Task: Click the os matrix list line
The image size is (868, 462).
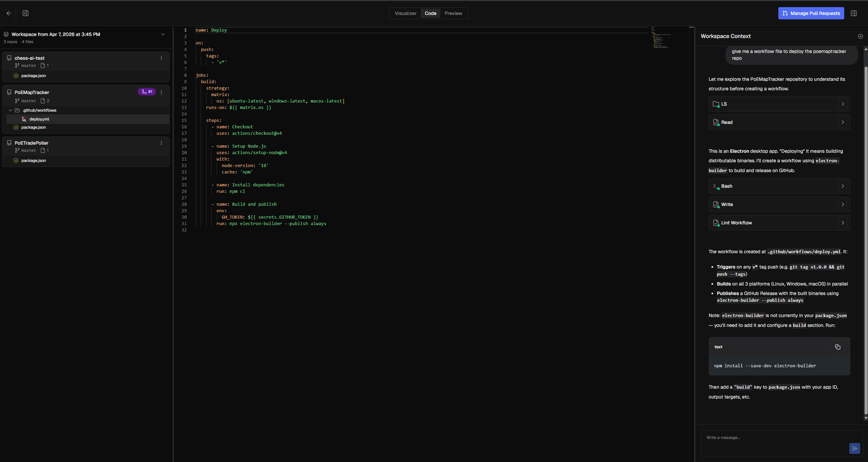Action: click(280, 101)
